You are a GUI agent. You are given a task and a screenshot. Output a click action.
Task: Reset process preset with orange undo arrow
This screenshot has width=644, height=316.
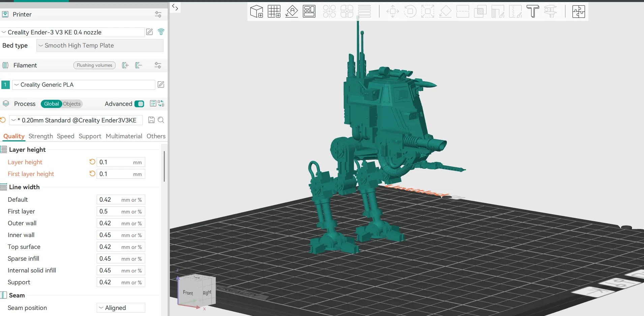pyautogui.click(x=3, y=120)
